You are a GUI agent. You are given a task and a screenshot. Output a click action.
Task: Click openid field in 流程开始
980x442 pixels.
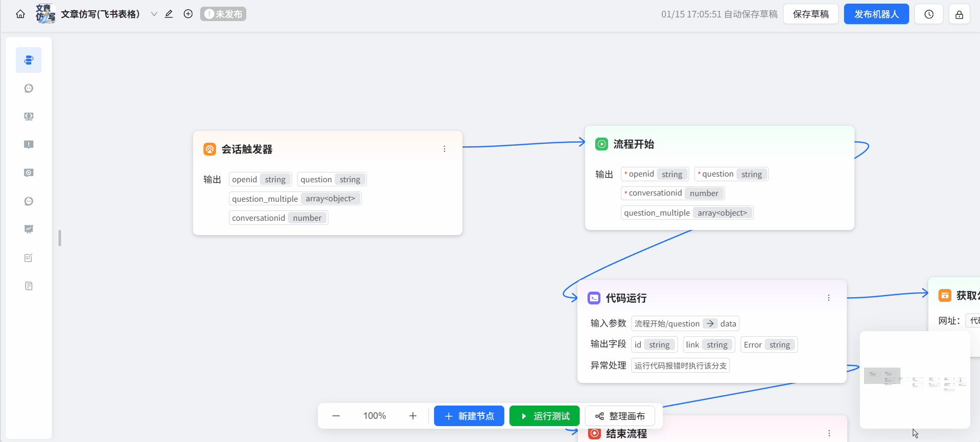click(655, 174)
